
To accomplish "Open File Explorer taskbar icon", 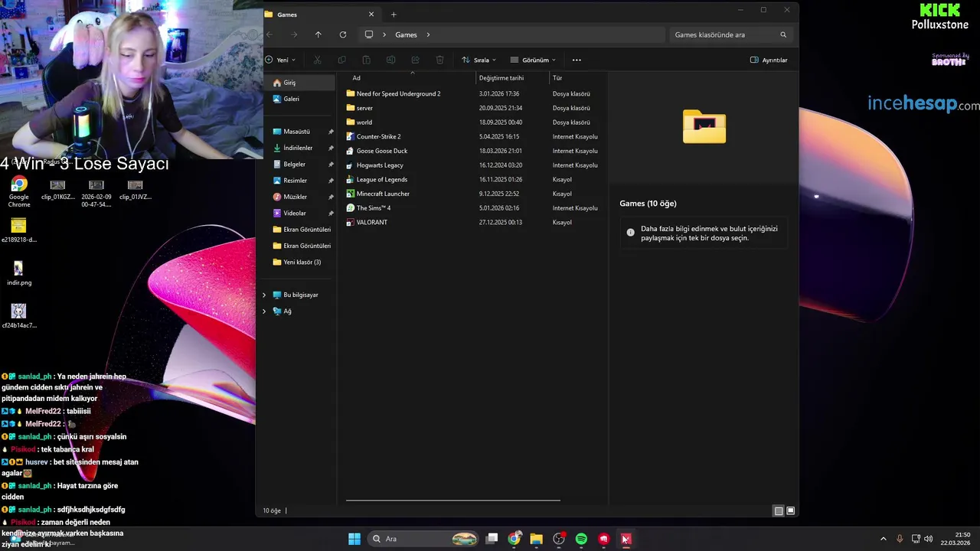I will coord(537,539).
